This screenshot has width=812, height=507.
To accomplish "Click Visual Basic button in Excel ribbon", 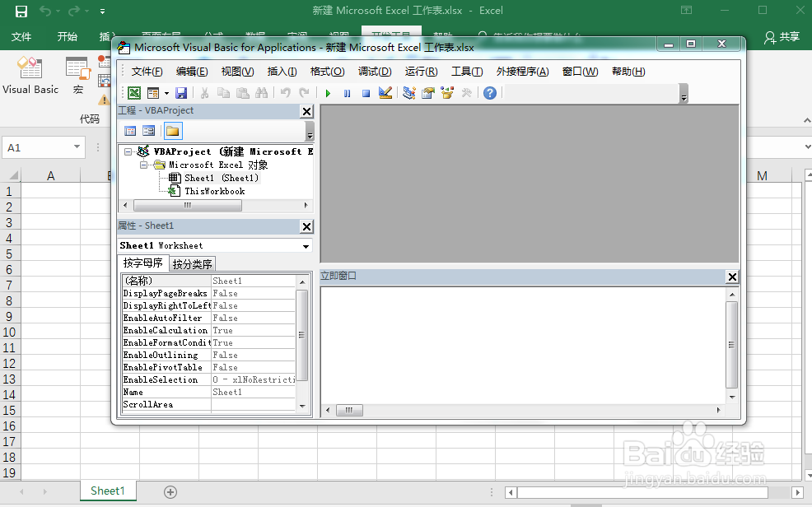I will coord(30,76).
